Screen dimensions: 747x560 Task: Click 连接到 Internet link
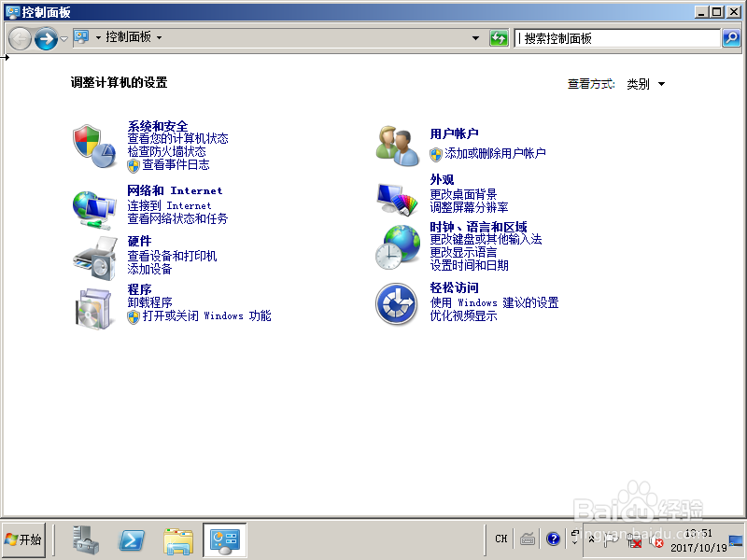(169, 205)
